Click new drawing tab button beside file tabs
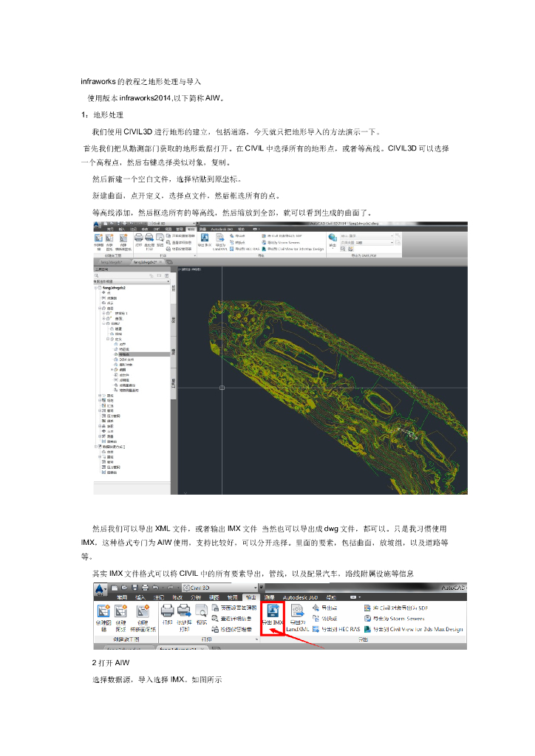Viewport: 535px width, 756px height. (x=169, y=262)
